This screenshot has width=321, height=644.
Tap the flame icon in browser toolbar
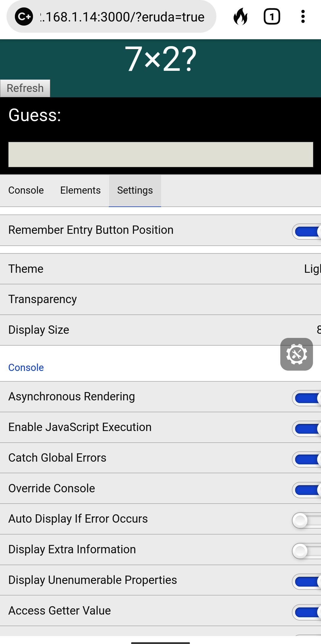pos(240,17)
